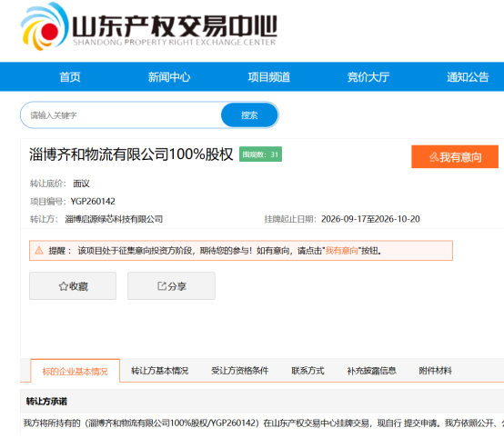This screenshot has height=438, width=504.
Task: Click the Shandong Property Exchange Center logo
Action: coord(148,26)
